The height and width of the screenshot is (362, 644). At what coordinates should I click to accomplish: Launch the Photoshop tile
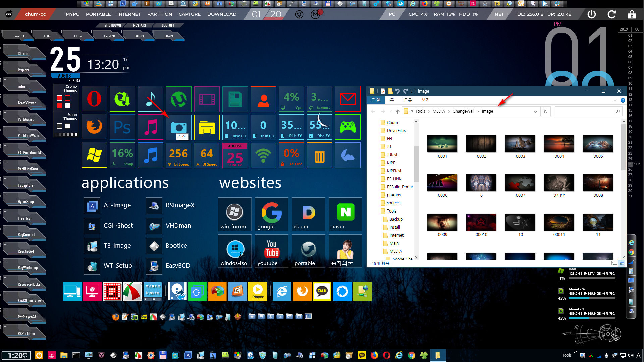click(x=122, y=127)
